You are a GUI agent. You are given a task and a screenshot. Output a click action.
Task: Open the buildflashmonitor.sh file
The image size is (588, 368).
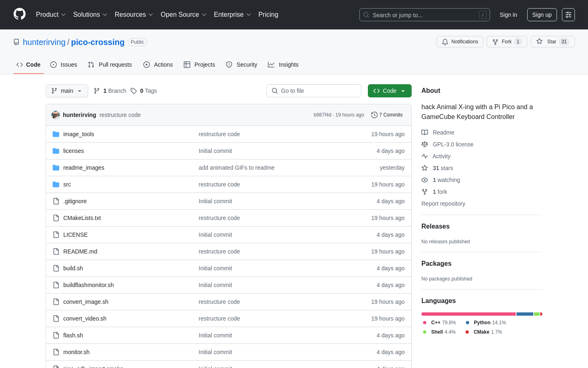[x=89, y=285]
